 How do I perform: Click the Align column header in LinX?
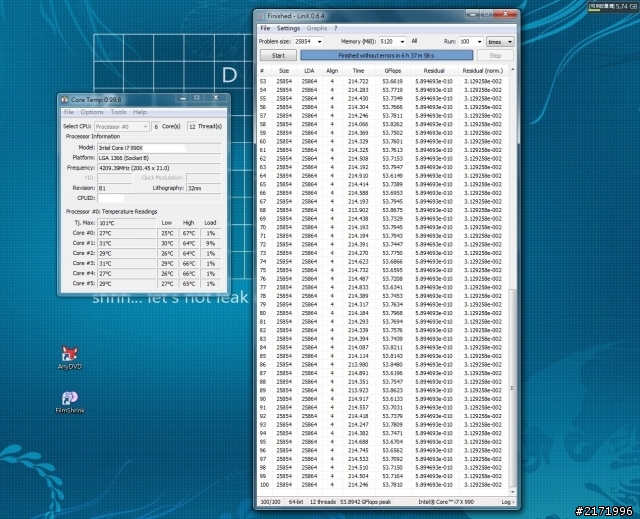click(x=332, y=71)
